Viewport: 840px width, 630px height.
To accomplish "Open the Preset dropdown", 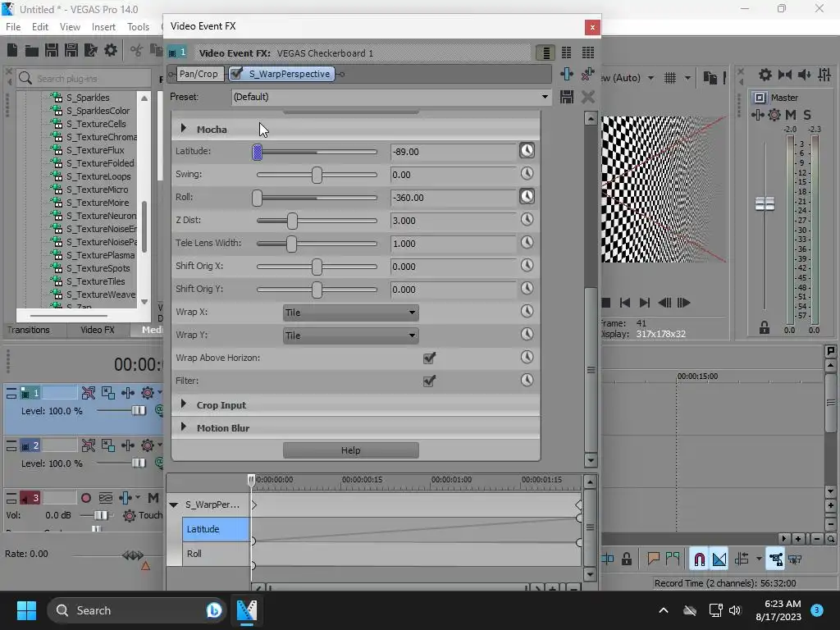I will [x=545, y=97].
